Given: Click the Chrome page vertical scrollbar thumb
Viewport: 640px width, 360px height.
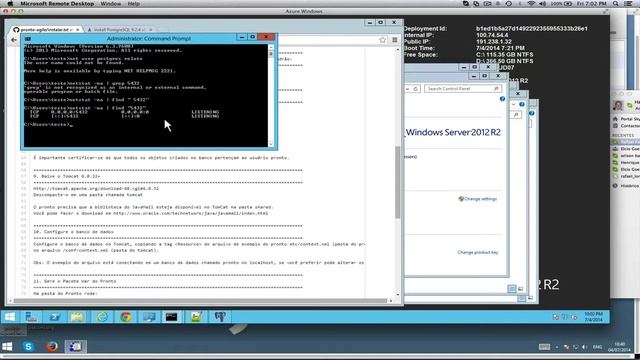Looking at the screenshot, I should [398, 182].
